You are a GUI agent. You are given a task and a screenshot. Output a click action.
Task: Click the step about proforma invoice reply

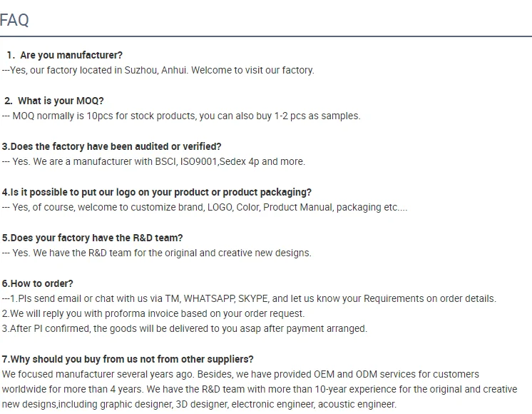[153, 313]
